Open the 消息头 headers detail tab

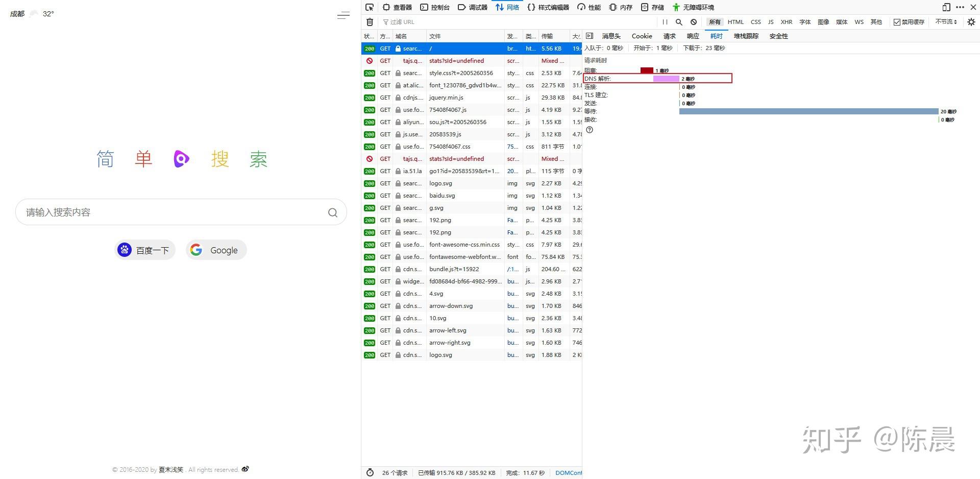click(611, 36)
